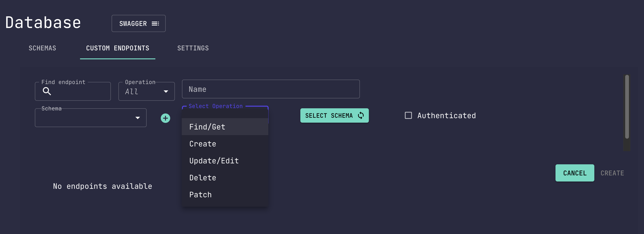Click into the Find endpoint search field
The width and height of the screenshot is (644, 234).
pos(73,91)
